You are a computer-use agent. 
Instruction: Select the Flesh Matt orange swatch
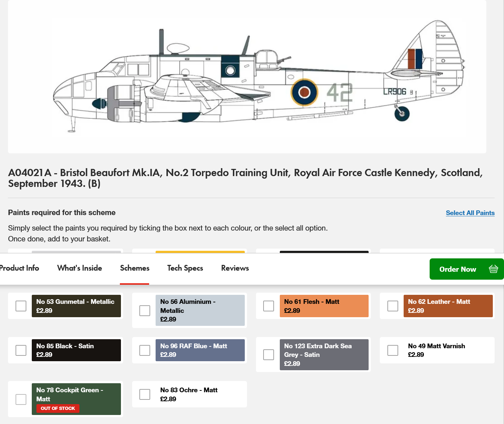324,306
